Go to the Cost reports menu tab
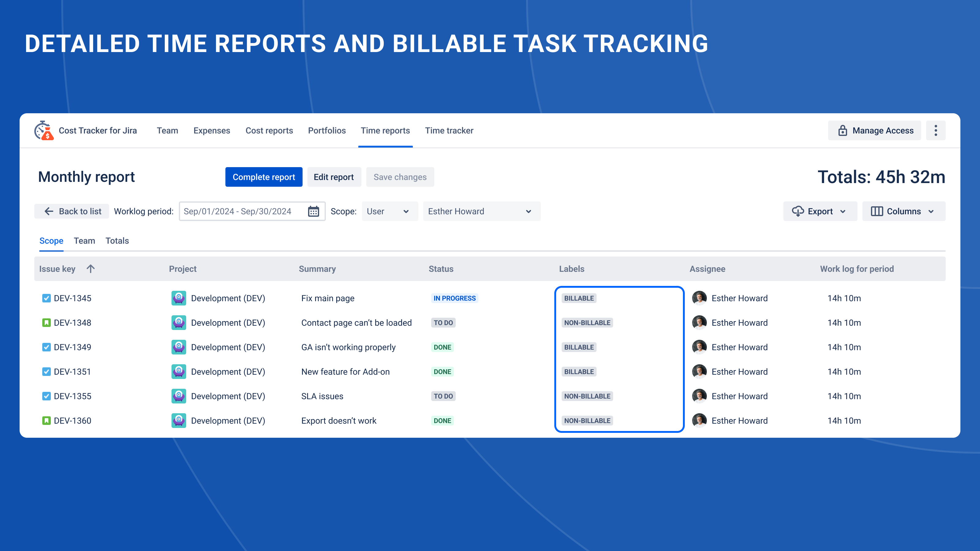980x551 pixels. coord(269,130)
